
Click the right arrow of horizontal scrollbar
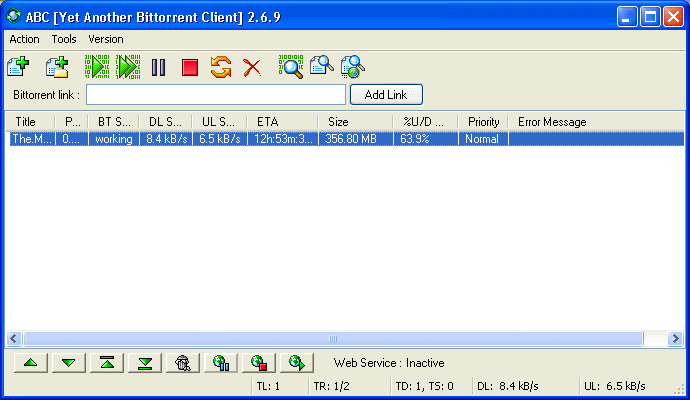[x=676, y=338]
